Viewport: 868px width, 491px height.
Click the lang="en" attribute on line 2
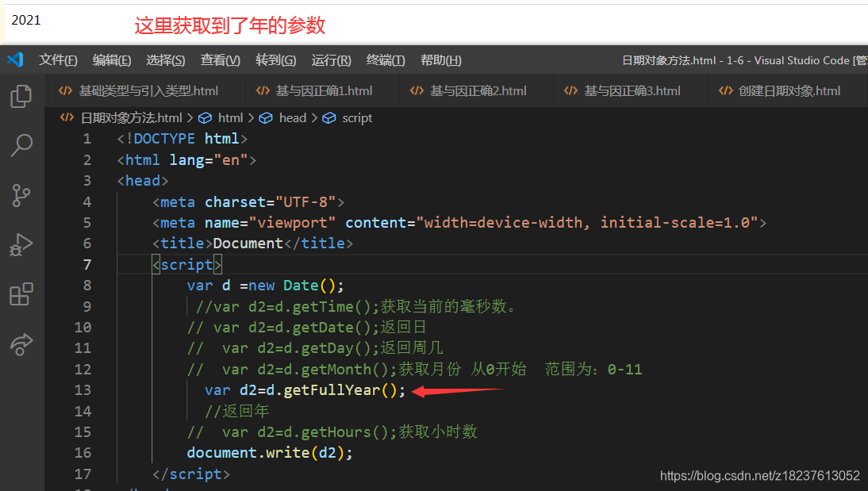[209, 160]
